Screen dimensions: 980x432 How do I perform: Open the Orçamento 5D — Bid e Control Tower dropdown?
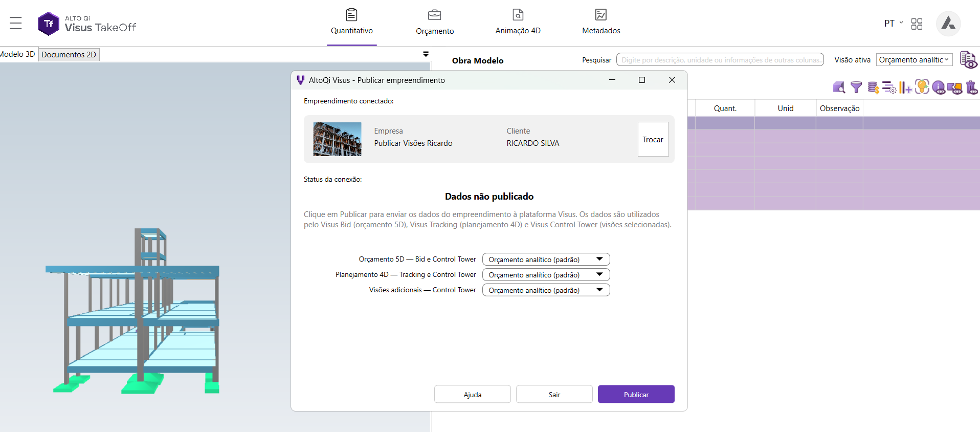coord(546,260)
